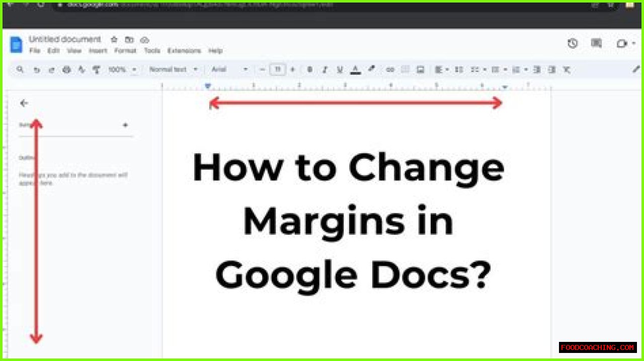644x361 pixels.
Task: Open the comments icon
Action: pyautogui.click(x=596, y=44)
